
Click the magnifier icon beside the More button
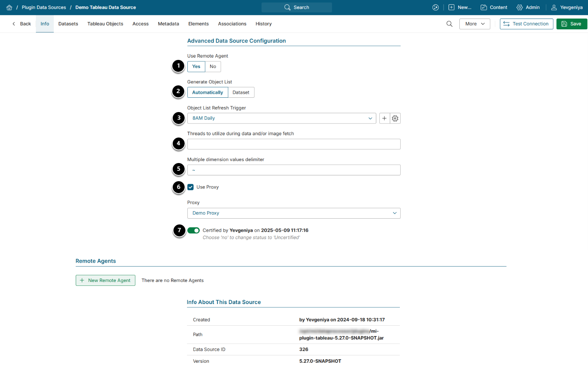(x=449, y=24)
